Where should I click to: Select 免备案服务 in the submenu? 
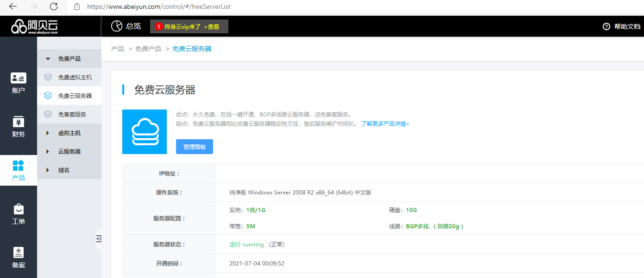coord(72,115)
